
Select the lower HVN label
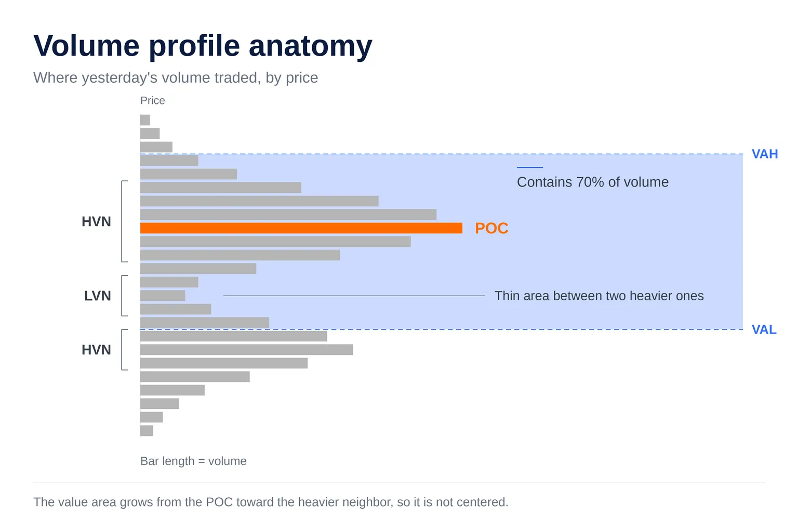pyautogui.click(x=96, y=350)
